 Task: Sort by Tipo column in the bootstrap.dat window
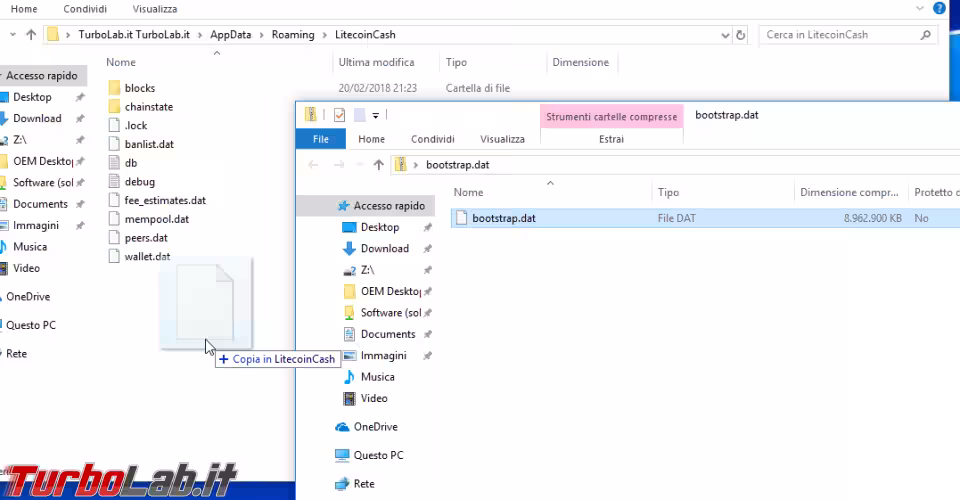[669, 192]
